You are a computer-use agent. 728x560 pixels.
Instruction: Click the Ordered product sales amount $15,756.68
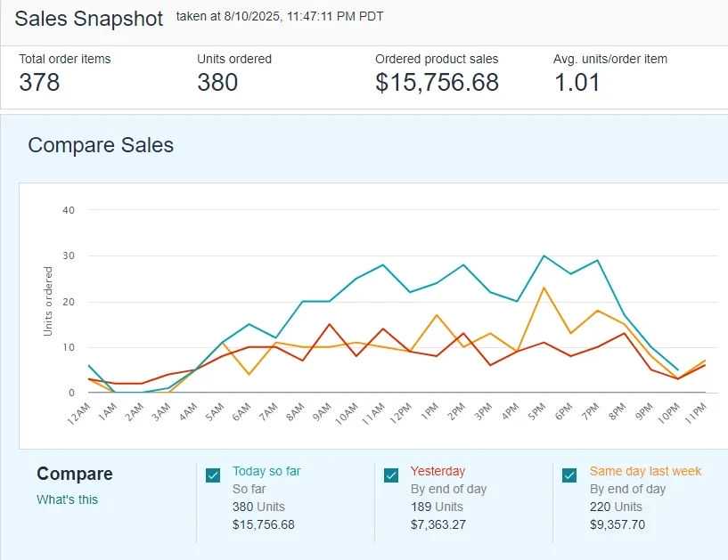437,83
